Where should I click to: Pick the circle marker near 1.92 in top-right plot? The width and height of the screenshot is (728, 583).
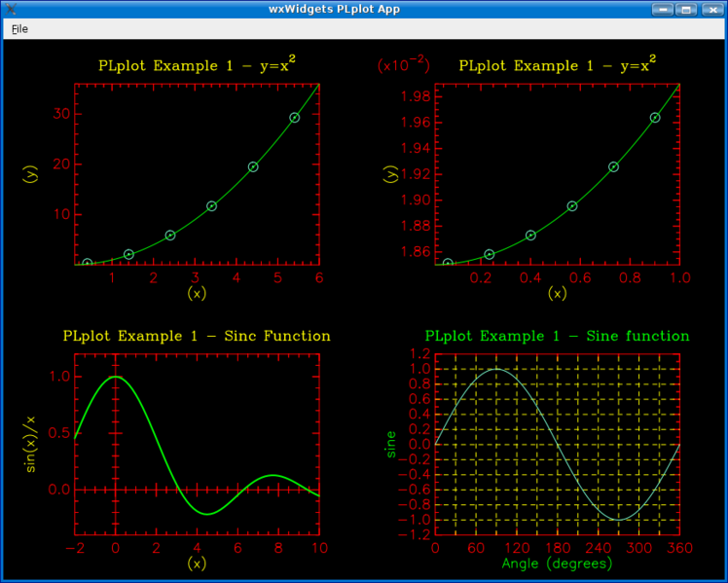613,166
